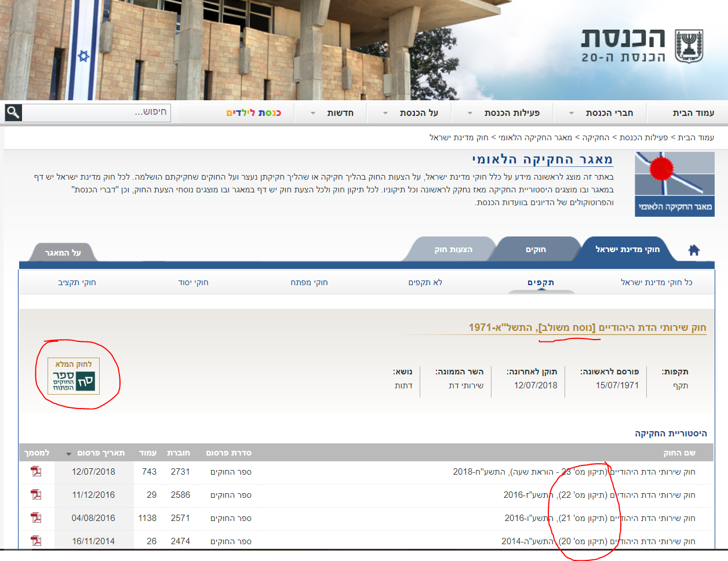Click פעילות הכנסת in the breadcrumb trail

coord(643,137)
